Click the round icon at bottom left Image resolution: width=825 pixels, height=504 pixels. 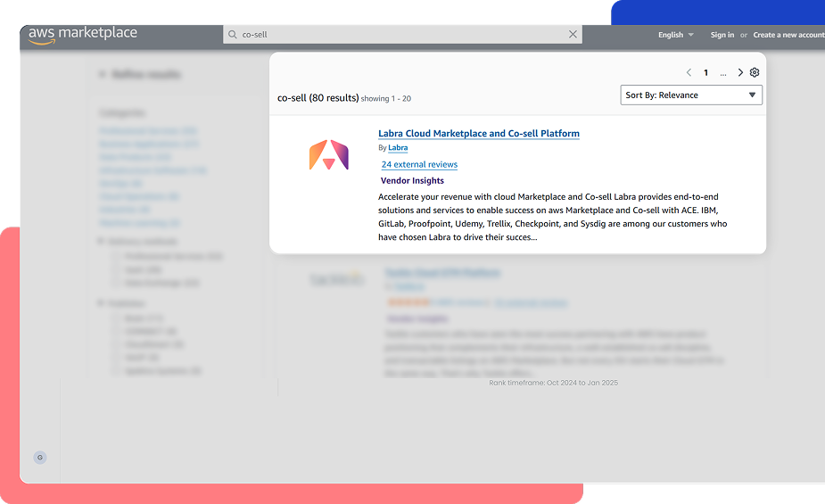tap(40, 458)
